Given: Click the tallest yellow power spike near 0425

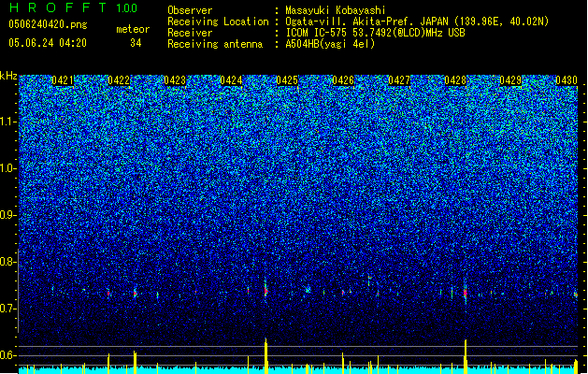Looking at the screenshot, I should (x=265, y=356).
